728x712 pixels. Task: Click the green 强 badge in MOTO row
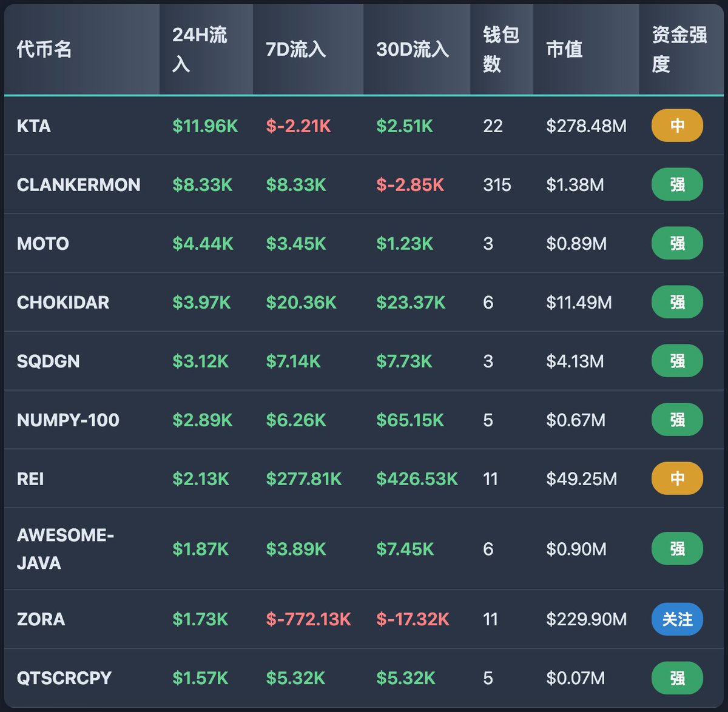pyautogui.click(x=677, y=244)
